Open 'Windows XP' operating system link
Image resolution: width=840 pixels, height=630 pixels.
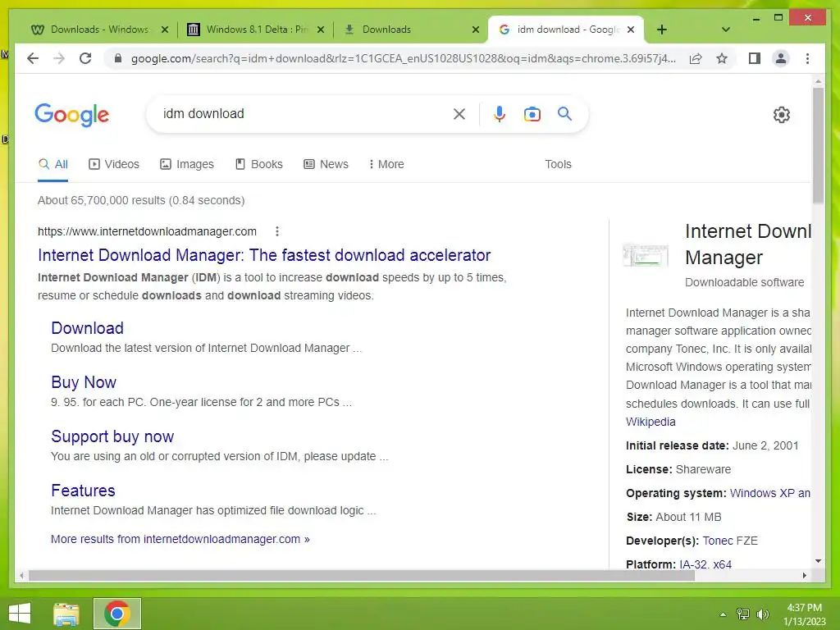[x=769, y=493]
